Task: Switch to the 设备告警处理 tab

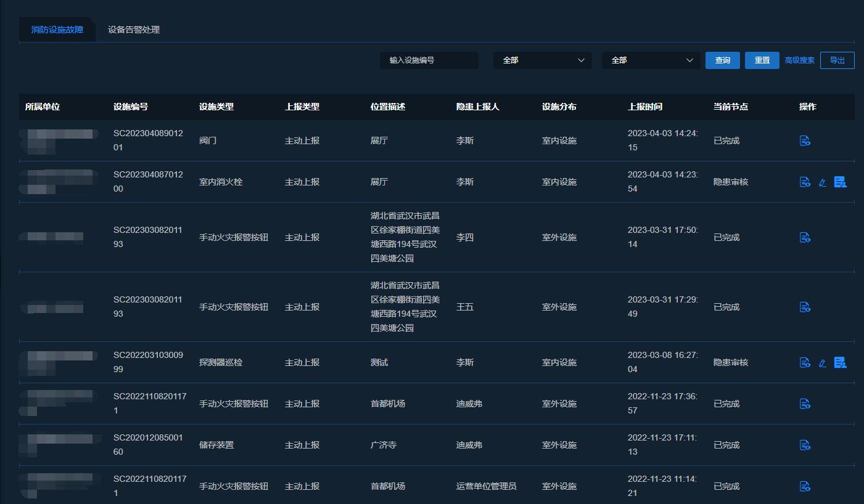Action: [x=134, y=30]
